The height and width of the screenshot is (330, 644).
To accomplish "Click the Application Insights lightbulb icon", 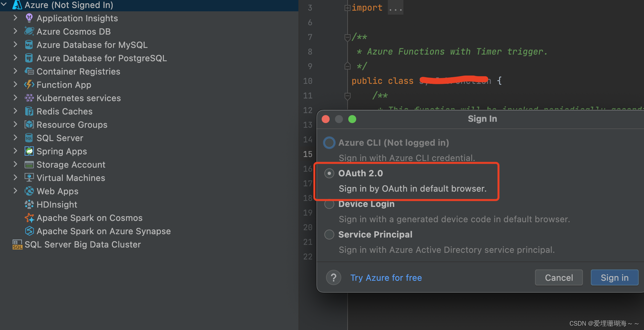I will coord(29,18).
